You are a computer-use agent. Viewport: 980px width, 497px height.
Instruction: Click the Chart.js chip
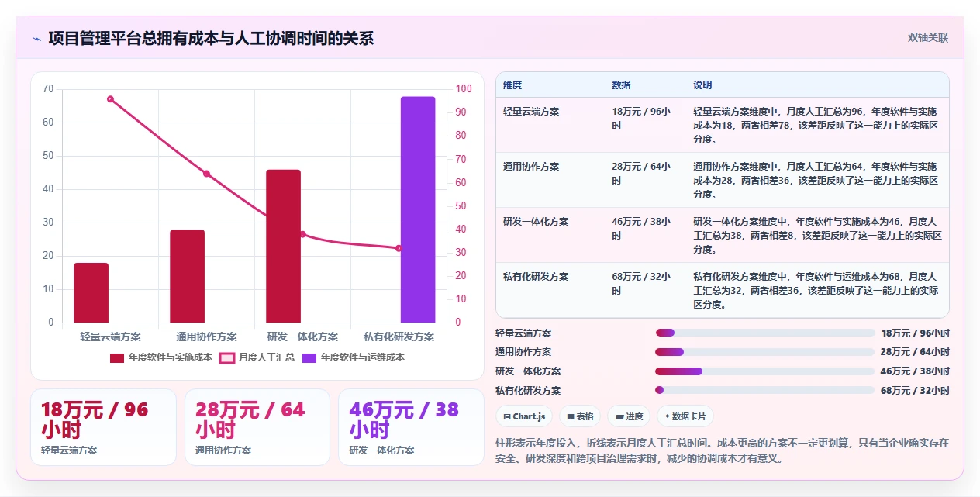[x=524, y=416]
